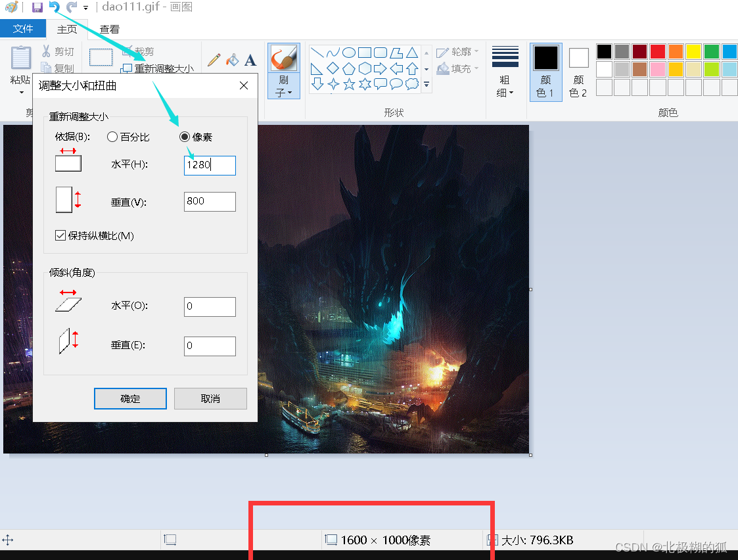
Task: Open the 粗细 line thickness dropdown
Action: 505,72
